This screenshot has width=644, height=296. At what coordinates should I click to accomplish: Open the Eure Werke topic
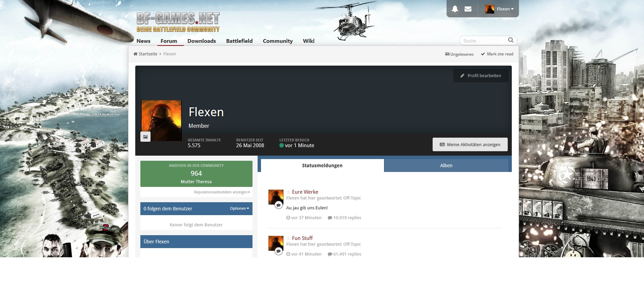click(x=305, y=192)
